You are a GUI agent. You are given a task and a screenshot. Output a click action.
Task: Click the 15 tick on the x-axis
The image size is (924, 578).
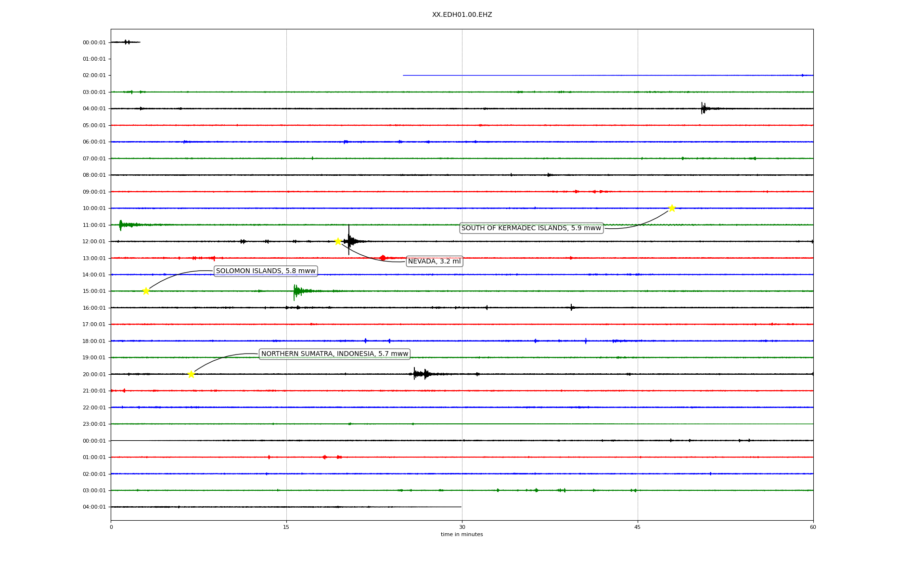pyautogui.click(x=286, y=527)
